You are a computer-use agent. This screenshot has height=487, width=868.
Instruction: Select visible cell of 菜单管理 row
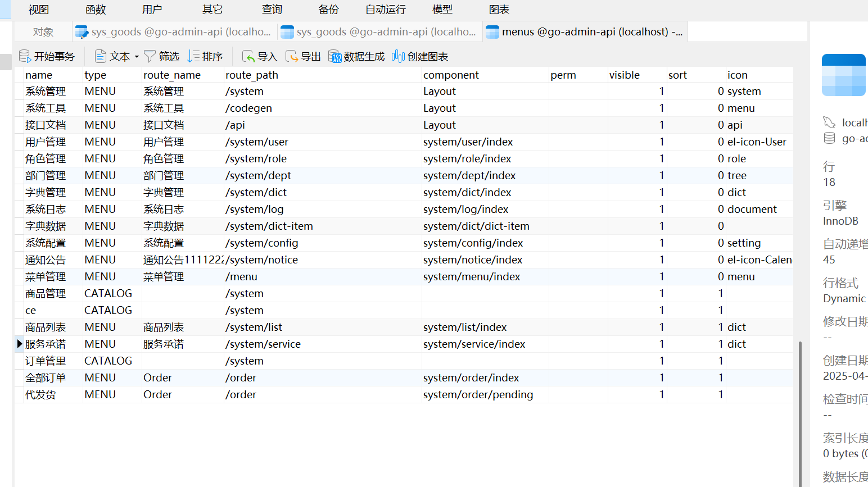[x=637, y=276]
